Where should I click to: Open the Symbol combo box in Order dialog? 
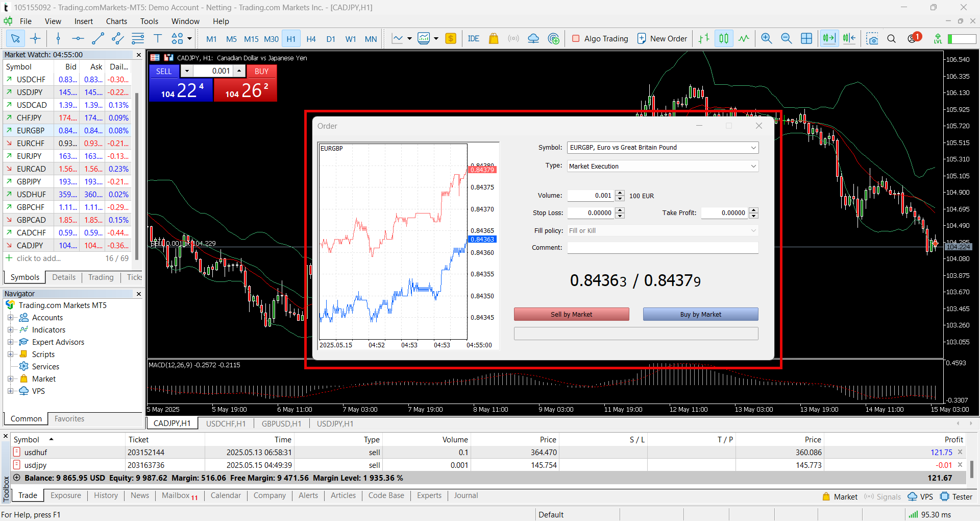[x=663, y=148]
